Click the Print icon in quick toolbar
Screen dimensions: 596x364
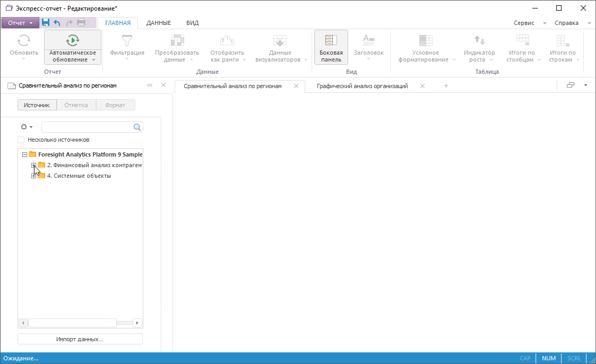(x=81, y=23)
